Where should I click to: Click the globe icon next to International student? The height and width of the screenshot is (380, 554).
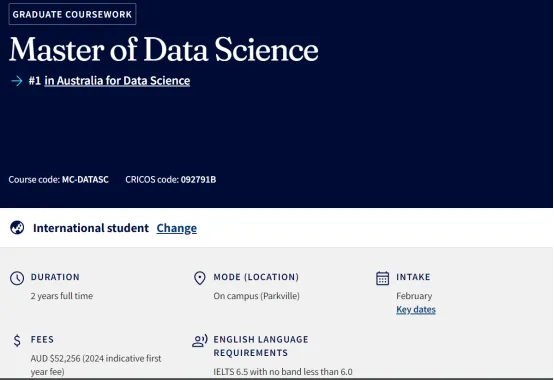click(17, 228)
